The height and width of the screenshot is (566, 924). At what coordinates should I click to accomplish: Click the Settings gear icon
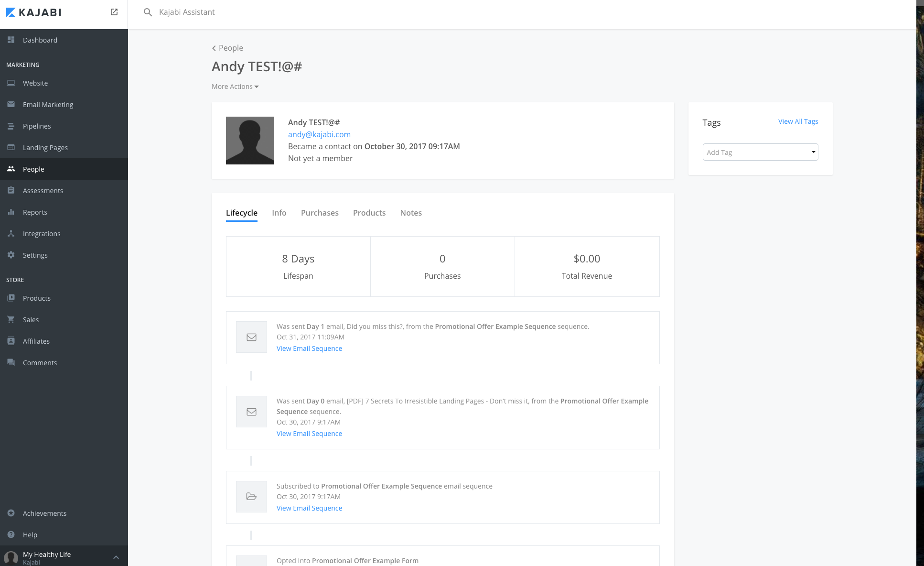pos(11,255)
